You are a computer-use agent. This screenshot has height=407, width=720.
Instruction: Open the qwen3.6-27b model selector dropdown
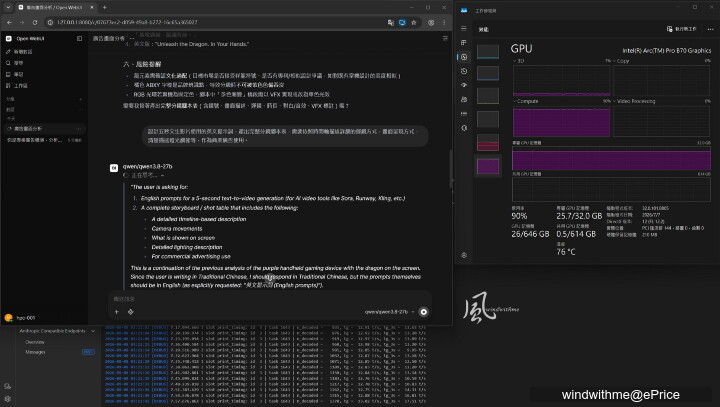point(389,312)
